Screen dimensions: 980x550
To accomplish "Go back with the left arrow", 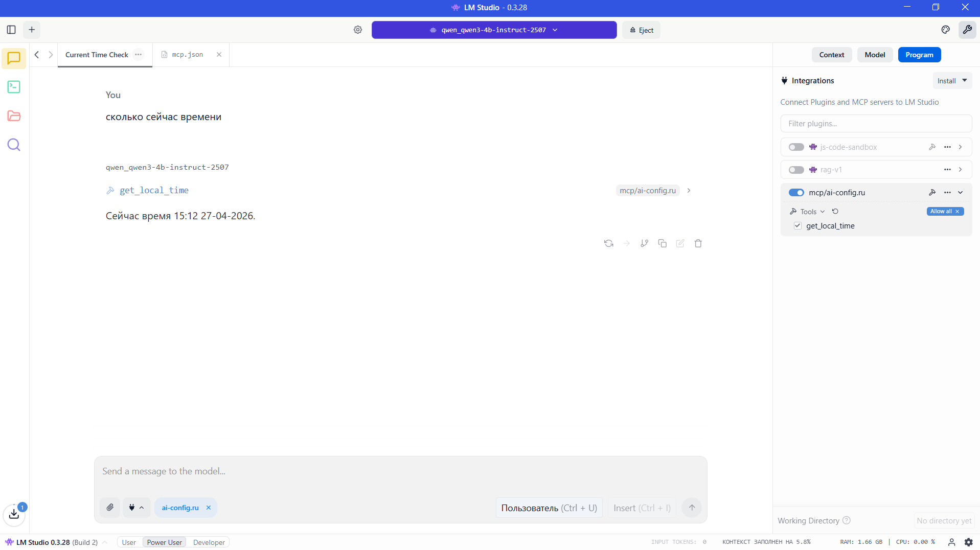I will [37, 55].
